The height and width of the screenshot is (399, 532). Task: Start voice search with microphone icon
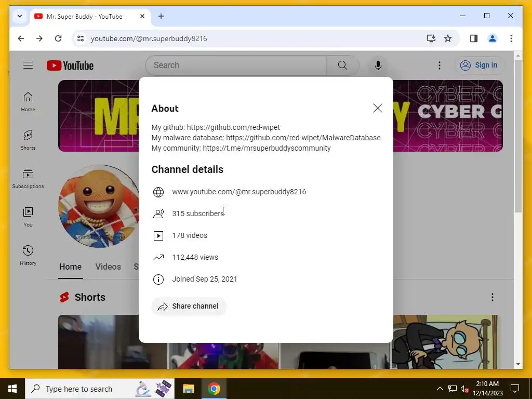click(x=378, y=65)
